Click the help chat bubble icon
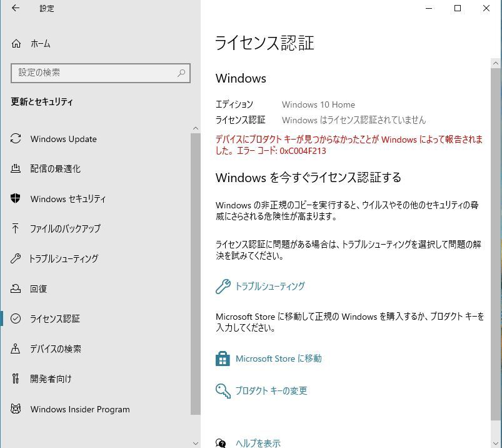Screen dimensions: 502x448 coord(221,443)
